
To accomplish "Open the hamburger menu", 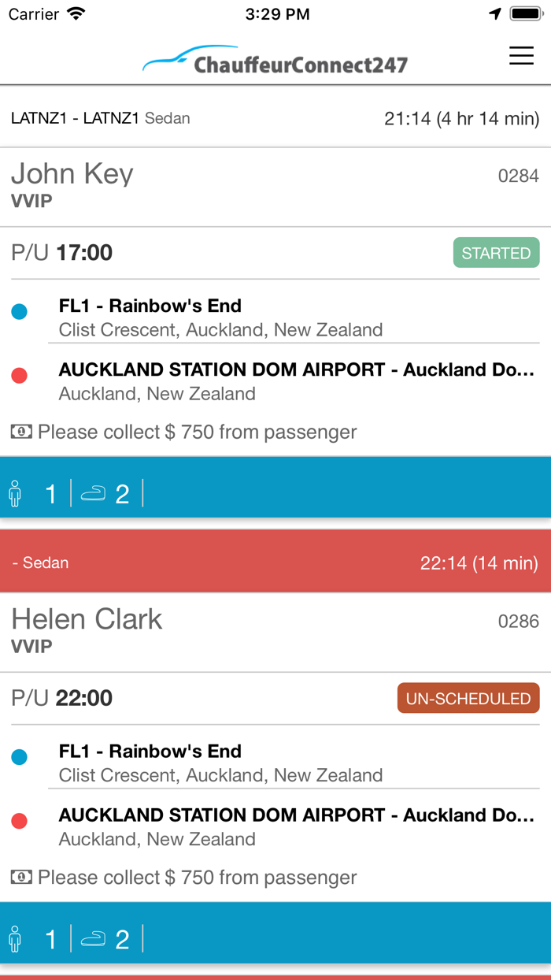I will click(x=521, y=55).
